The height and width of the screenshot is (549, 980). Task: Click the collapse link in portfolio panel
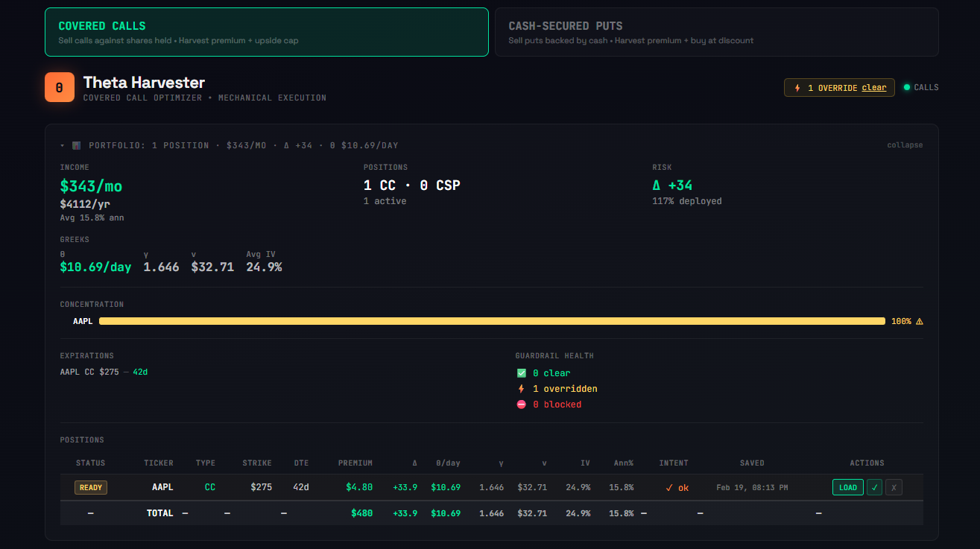click(904, 145)
